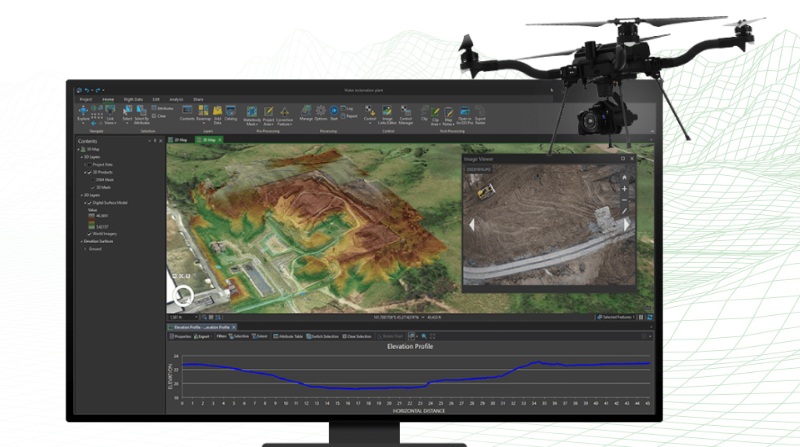Toggle 3D Mesh layer checkbox
The height and width of the screenshot is (447, 800).
93,188
